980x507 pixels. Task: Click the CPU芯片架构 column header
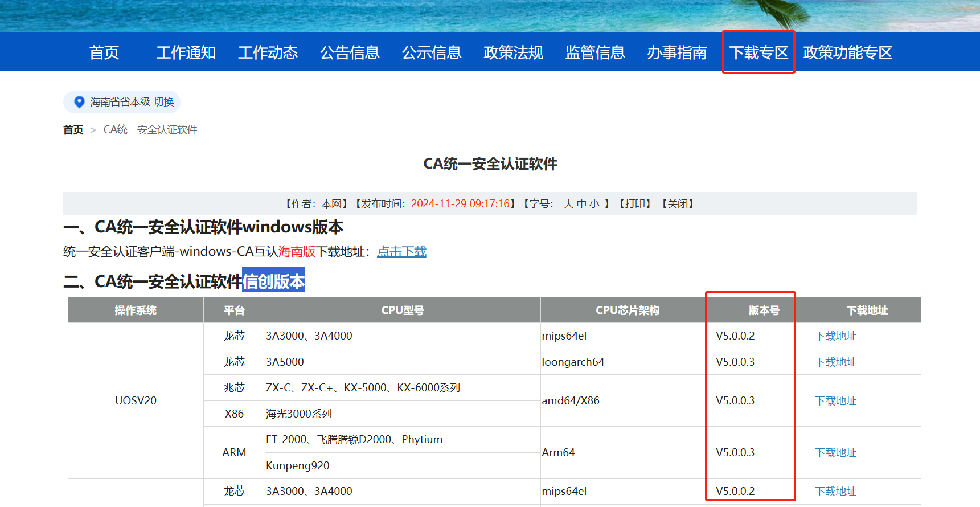(x=628, y=310)
